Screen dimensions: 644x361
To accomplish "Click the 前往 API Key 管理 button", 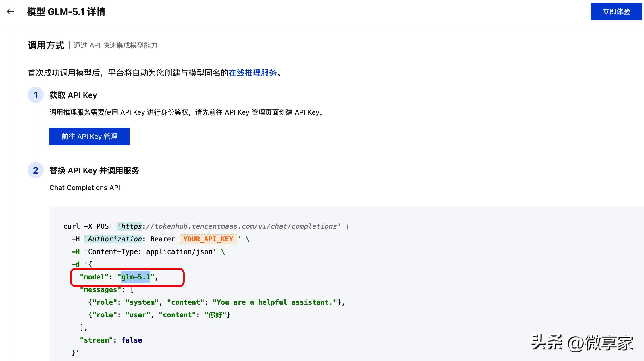I will [89, 136].
